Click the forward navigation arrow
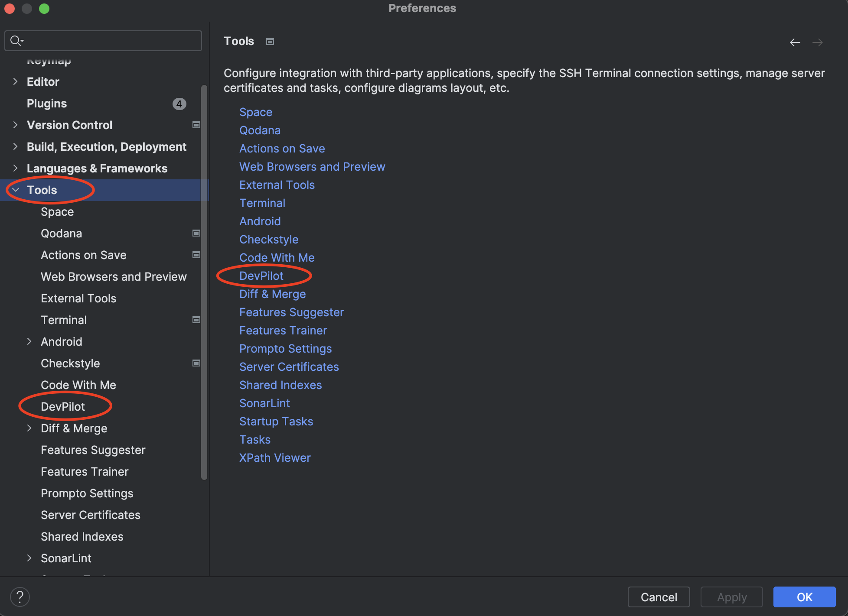848x616 pixels. 817,42
